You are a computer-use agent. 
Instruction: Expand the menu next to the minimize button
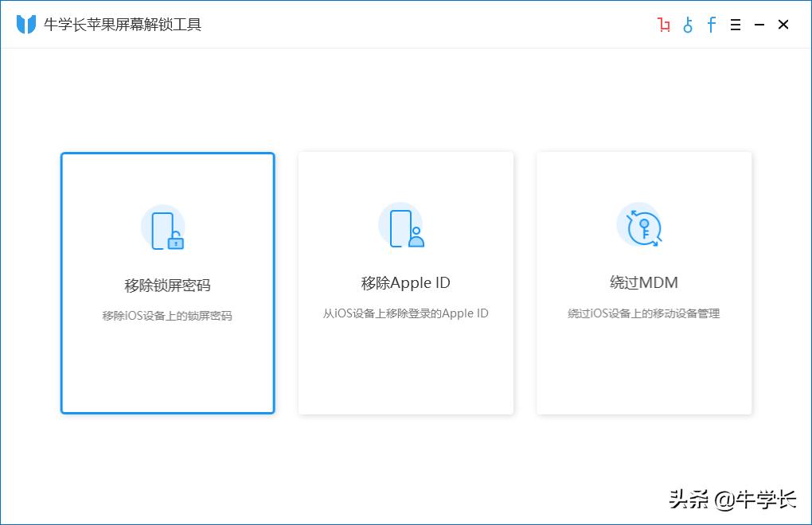click(x=735, y=25)
